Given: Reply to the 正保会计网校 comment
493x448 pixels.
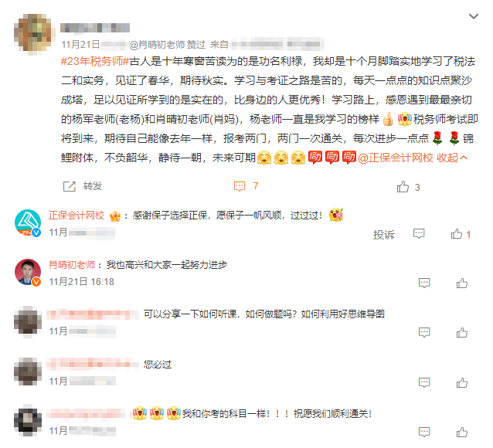Looking at the screenshot, I should (x=419, y=233).
